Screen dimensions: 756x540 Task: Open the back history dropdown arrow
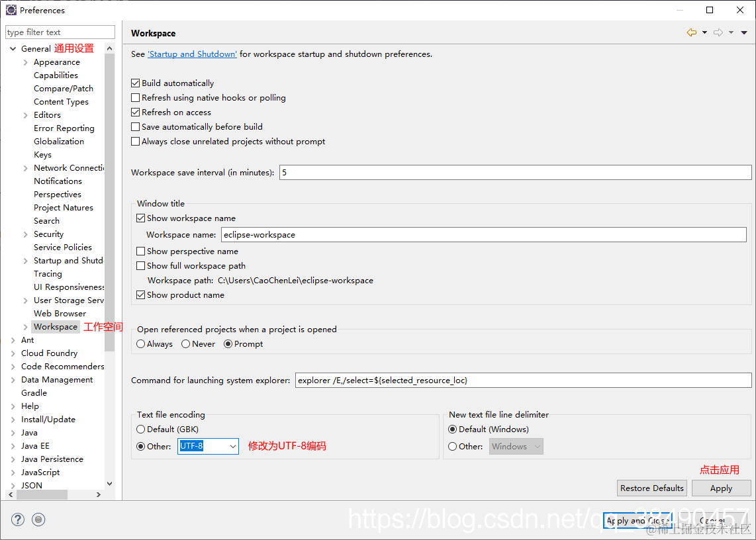(704, 33)
